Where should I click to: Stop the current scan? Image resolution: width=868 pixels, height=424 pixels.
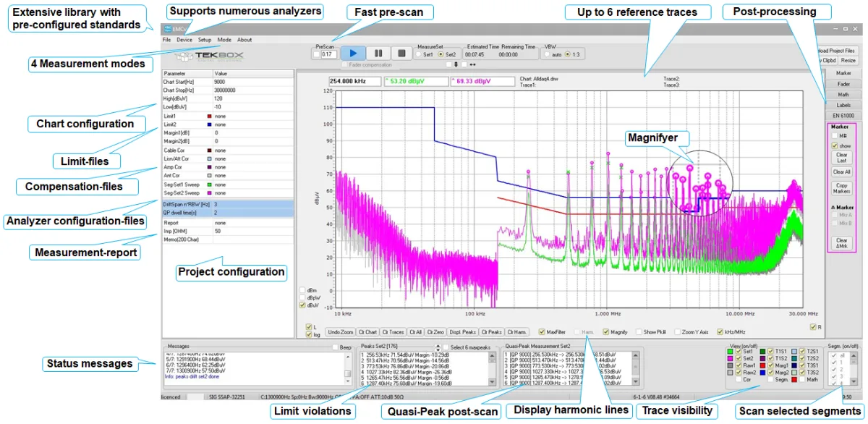point(401,52)
